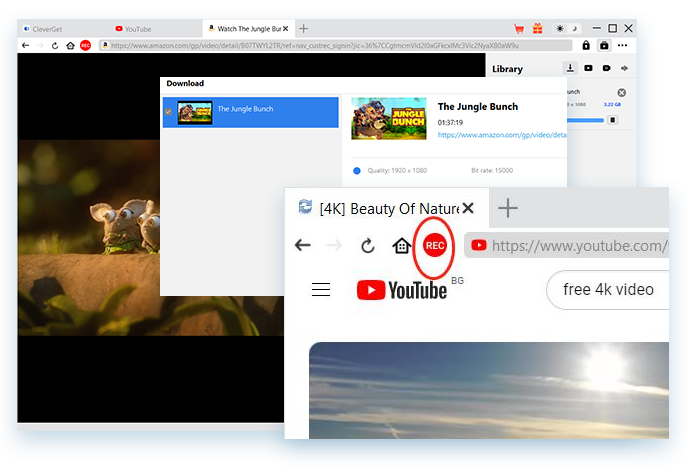The height and width of the screenshot is (474, 689).
Task: Close the [4K] Beauty Of Nature tab
Action: click(467, 208)
